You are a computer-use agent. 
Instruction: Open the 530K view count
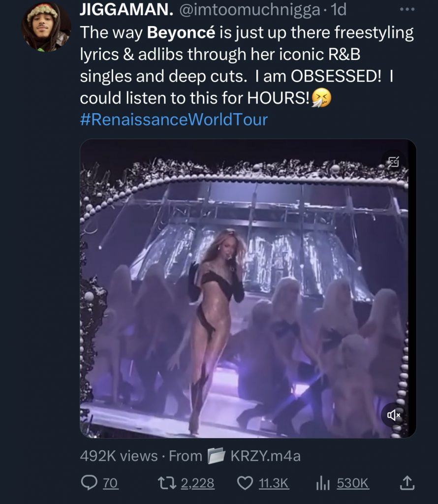pos(352,484)
